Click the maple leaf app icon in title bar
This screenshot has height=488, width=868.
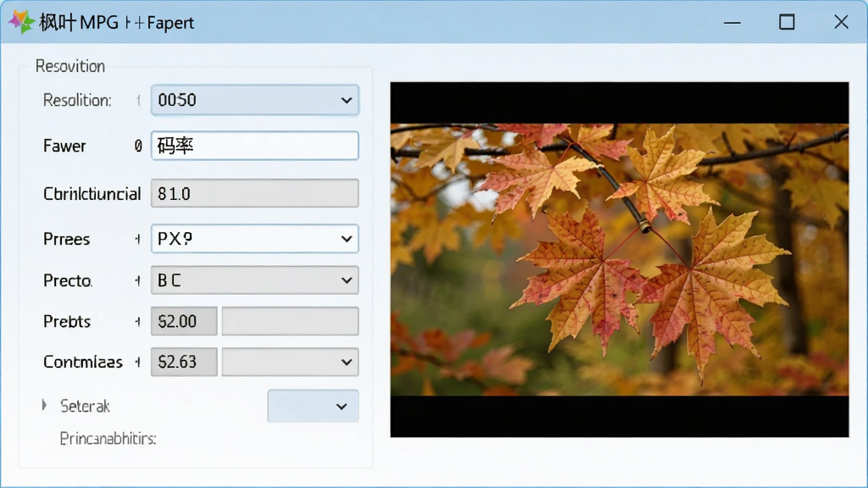pos(21,22)
